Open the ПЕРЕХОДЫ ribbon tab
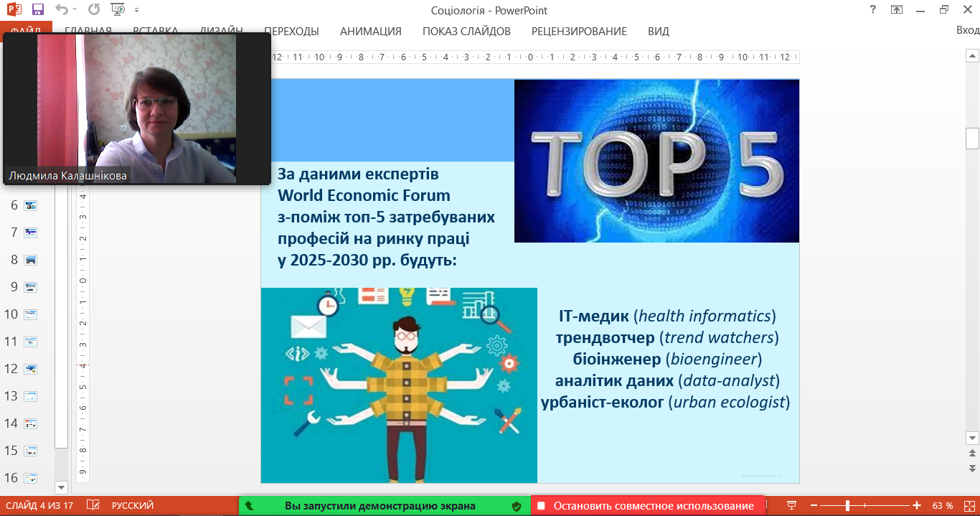The height and width of the screenshot is (516, 980). coord(291,31)
